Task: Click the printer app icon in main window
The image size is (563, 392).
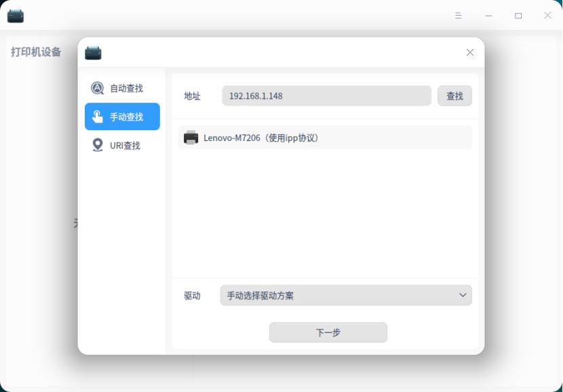Action: point(16,16)
